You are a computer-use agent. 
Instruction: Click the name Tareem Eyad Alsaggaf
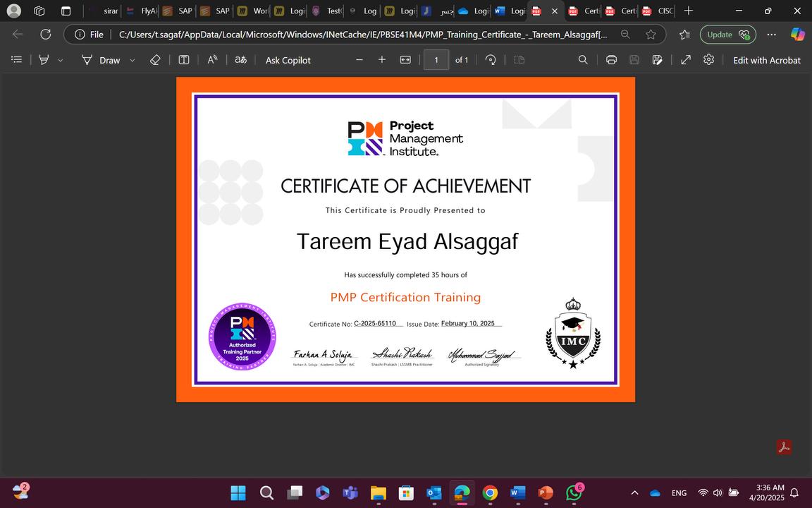(x=407, y=241)
